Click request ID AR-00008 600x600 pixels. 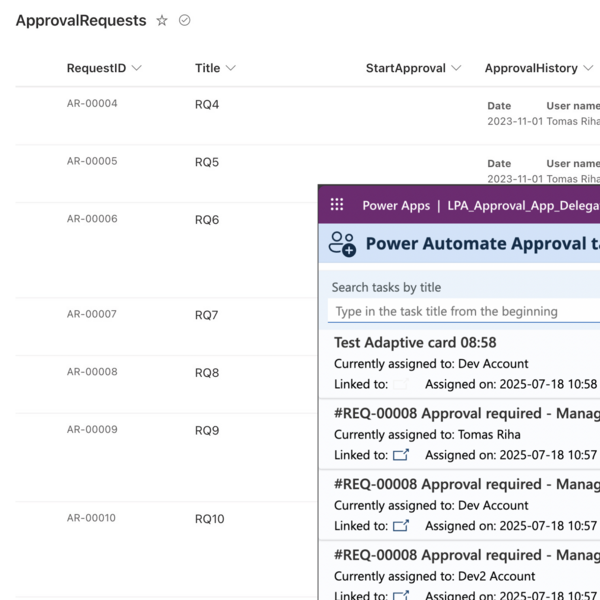point(92,372)
